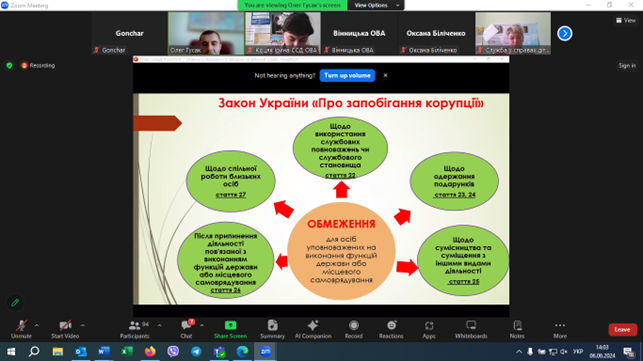Show next participants with blue arrow
Image resolution: width=643 pixels, height=361 pixels.
pos(565,33)
